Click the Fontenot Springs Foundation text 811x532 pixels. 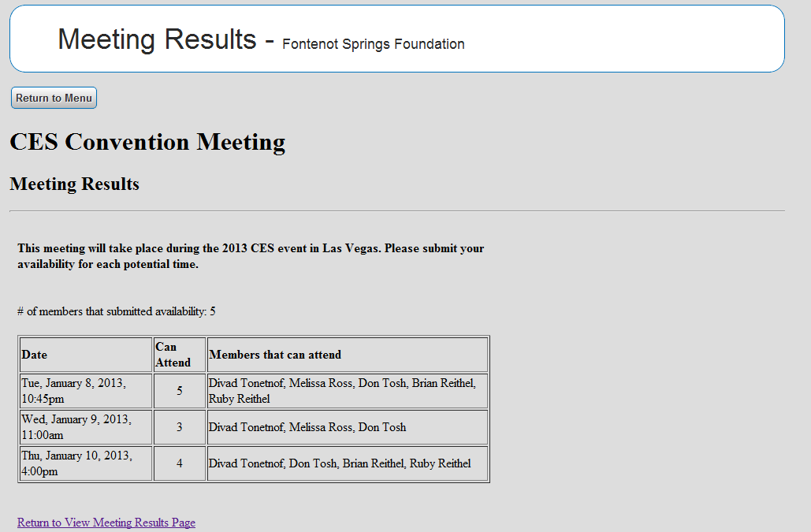[373, 44]
